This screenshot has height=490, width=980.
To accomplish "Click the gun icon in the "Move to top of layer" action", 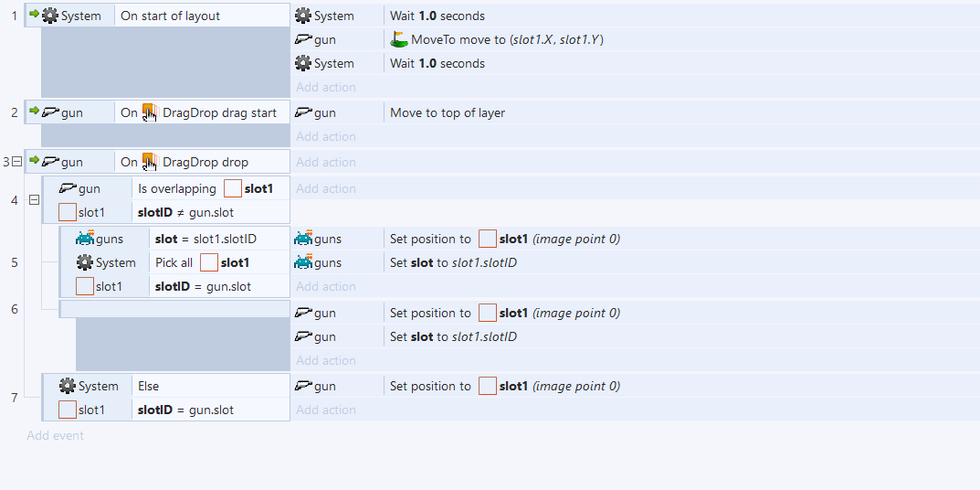I will (x=304, y=112).
